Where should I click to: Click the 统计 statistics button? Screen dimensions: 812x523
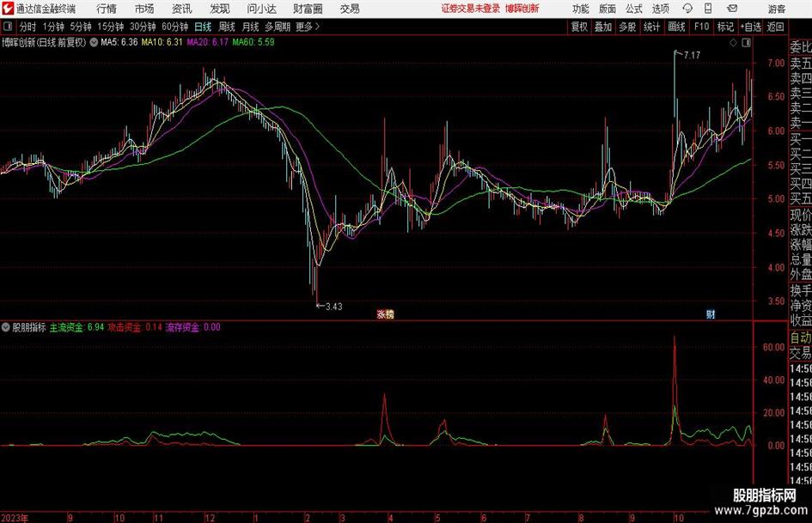[x=652, y=27]
